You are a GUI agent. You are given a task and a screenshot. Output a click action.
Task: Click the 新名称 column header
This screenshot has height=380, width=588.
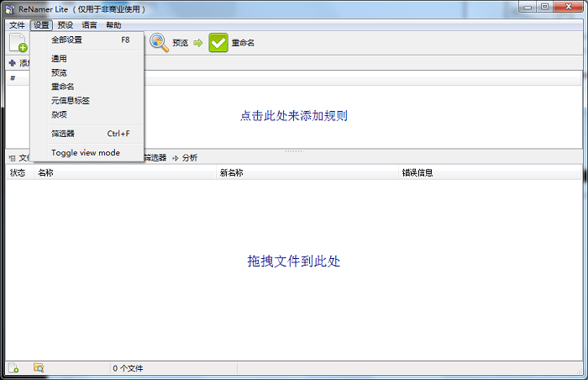pyautogui.click(x=307, y=172)
